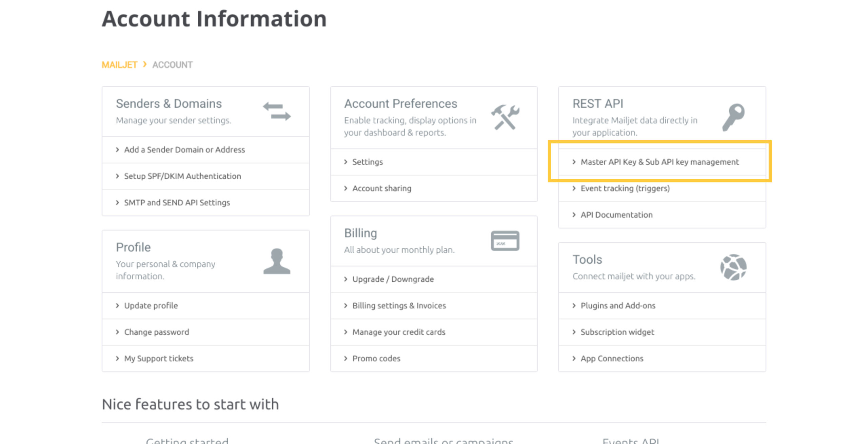
Task: Go to MAILJET breadcrumb link
Action: 119,65
